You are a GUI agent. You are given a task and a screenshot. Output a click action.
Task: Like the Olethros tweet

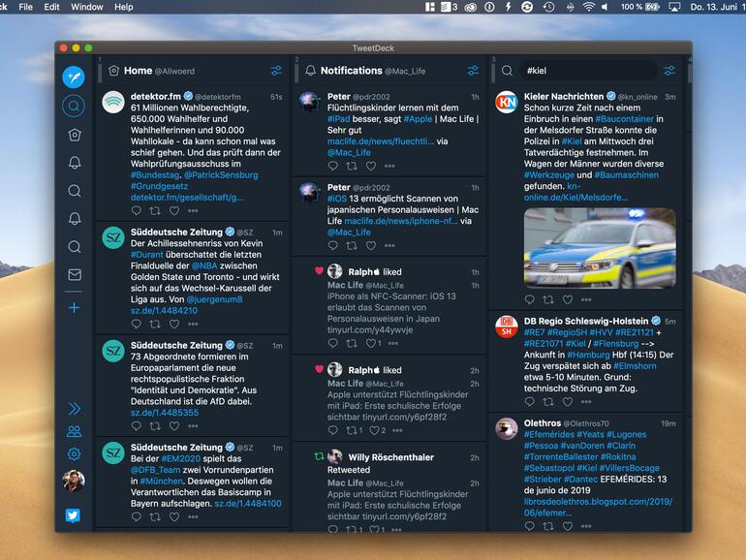[568, 526]
